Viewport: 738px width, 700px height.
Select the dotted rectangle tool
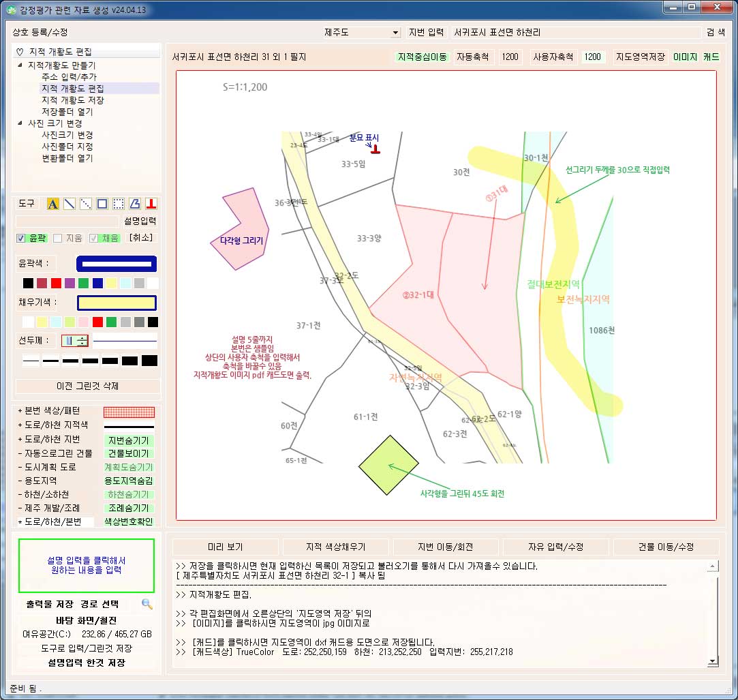[119, 203]
